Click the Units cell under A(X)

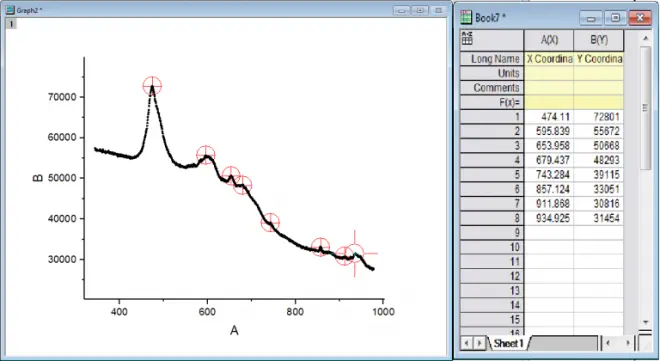tap(549, 73)
